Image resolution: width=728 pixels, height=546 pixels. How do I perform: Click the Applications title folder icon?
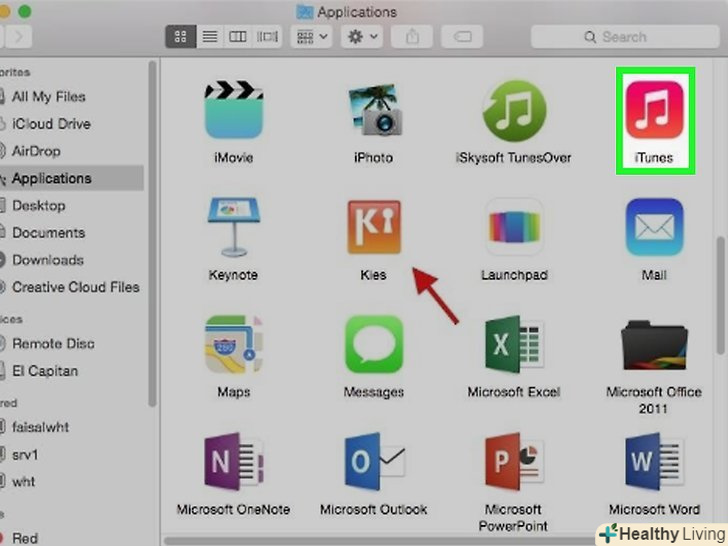coord(305,12)
